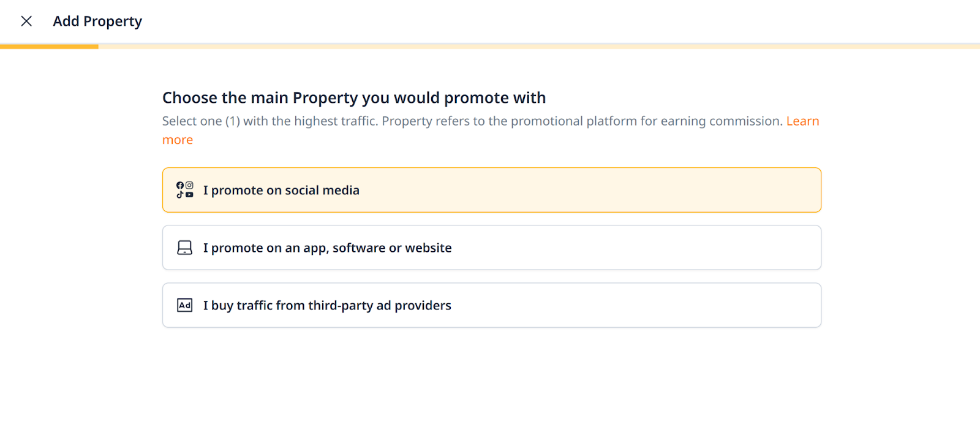This screenshot has height=443, width=980.
Task: Click the 'Add Property' page title
Action: click(x=97, y=21)
